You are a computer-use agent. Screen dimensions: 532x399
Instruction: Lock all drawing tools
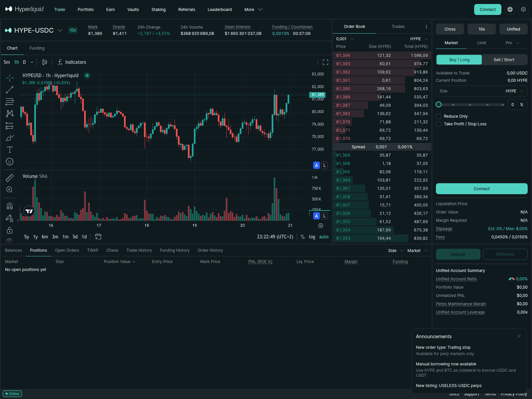tap(10, 230)
